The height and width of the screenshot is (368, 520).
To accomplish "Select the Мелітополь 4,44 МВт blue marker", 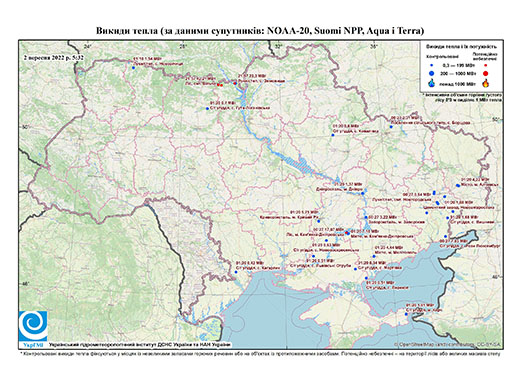I will (x=374, y=256).
